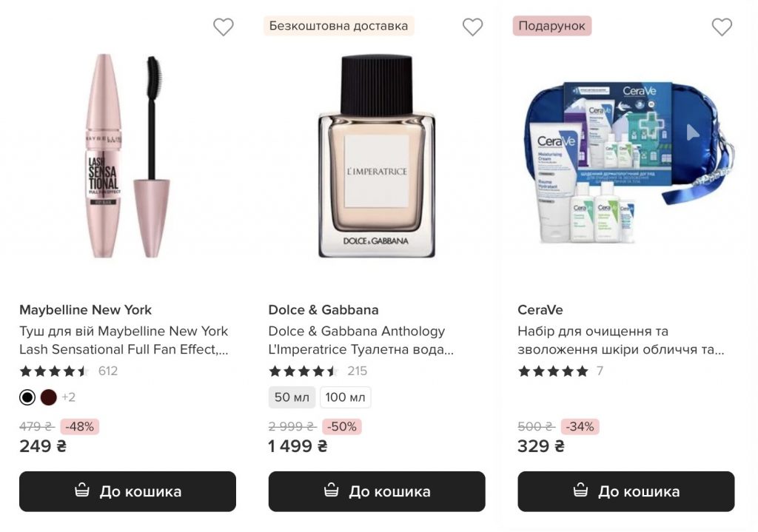Open the Туш для вій Maybelline product title

pyautogui.click(x=124, y=340)
